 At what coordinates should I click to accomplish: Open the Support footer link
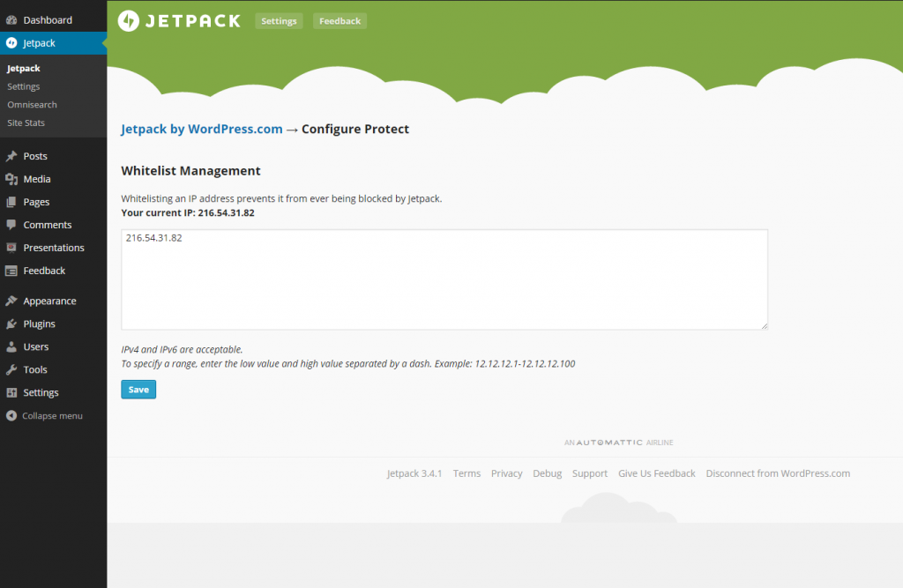pos(590,473)
